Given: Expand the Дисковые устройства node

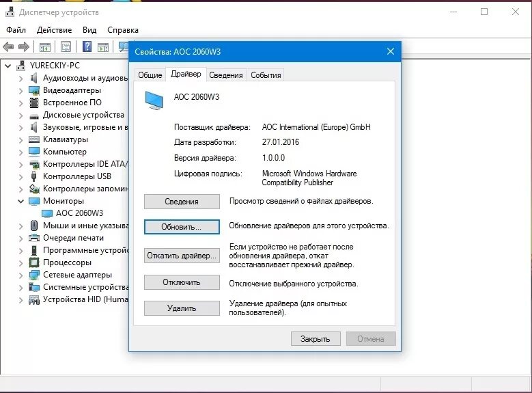Looking at the screenshot, I should 20,116.
